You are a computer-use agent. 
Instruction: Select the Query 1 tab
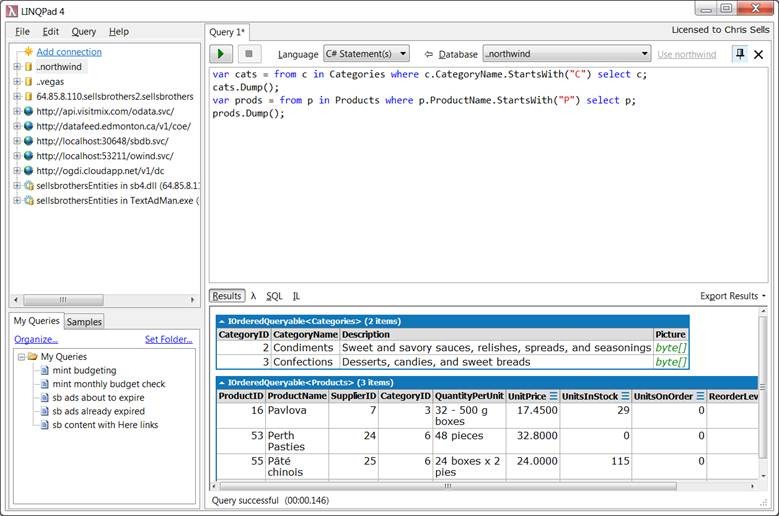(x=227, y=32)
